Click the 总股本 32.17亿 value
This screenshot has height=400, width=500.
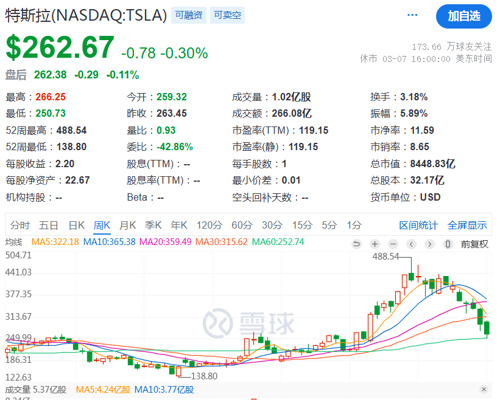click(x=427, y=180)
